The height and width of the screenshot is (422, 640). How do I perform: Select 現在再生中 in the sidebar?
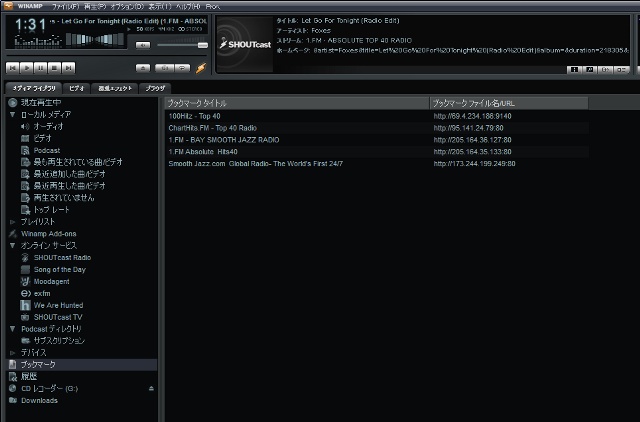[x=41, y=102]
